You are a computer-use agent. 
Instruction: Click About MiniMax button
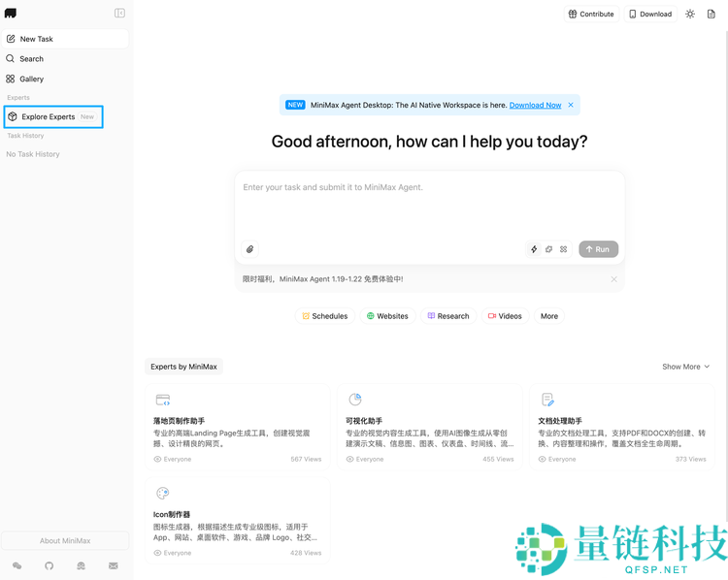pos(65,540)
